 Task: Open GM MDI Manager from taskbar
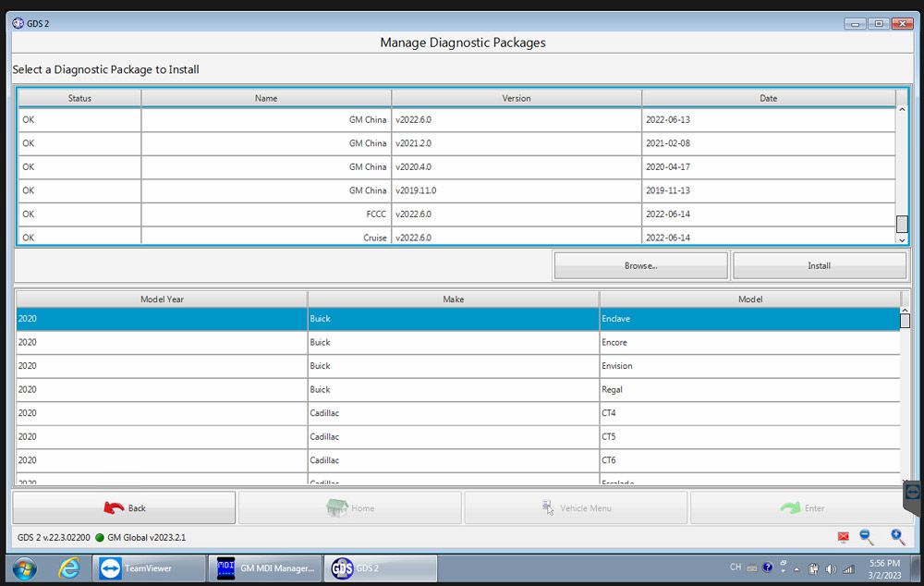(266, 568)
